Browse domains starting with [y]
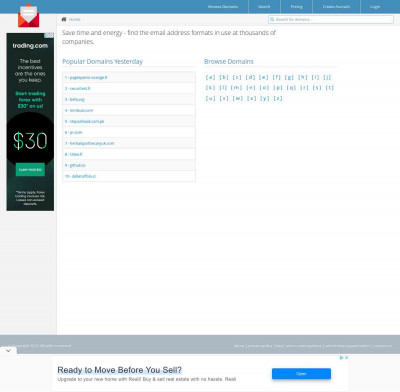400x392 pixels. (265, 98)
